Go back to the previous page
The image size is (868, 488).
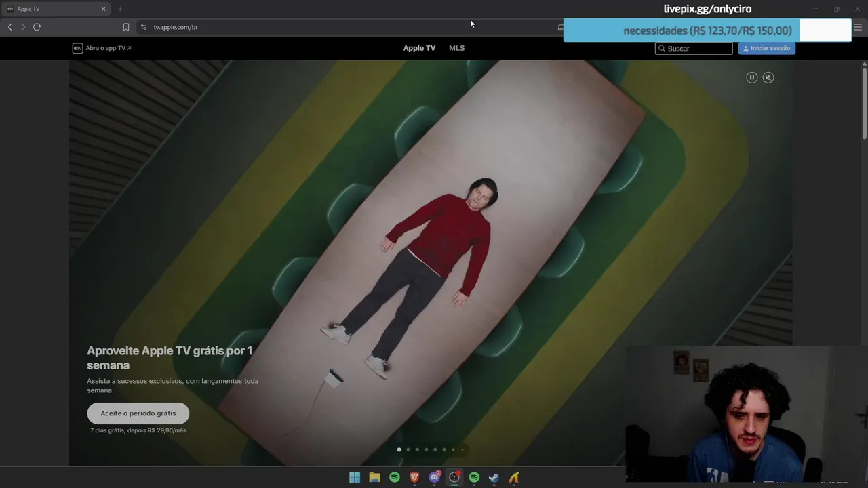(9, 27)
